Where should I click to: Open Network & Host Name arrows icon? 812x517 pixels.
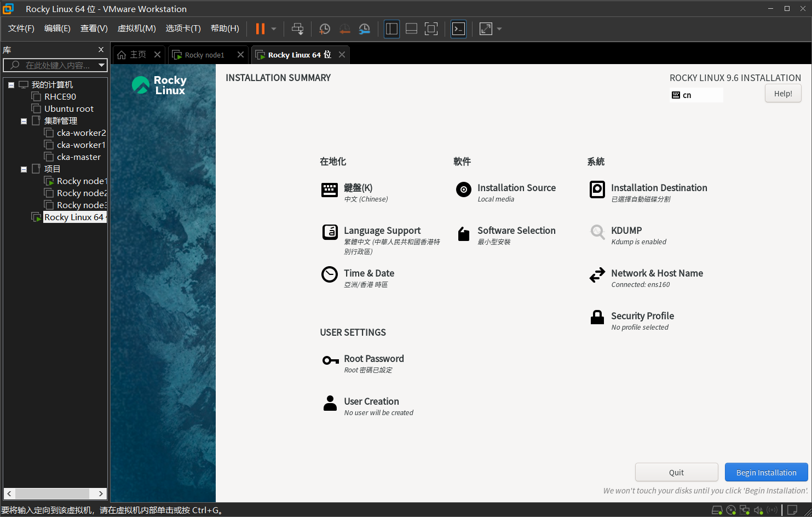point(597,275)
